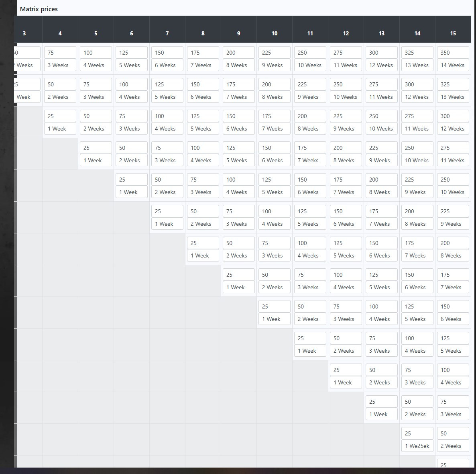Select the 250 price field in column 11
Screen dimensions: 476x474
click(x=310, y=53)
